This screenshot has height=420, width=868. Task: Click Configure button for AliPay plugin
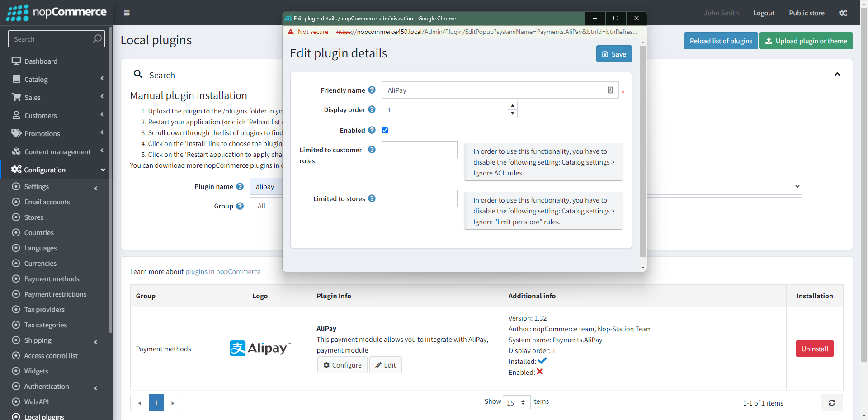coord(342,365)
